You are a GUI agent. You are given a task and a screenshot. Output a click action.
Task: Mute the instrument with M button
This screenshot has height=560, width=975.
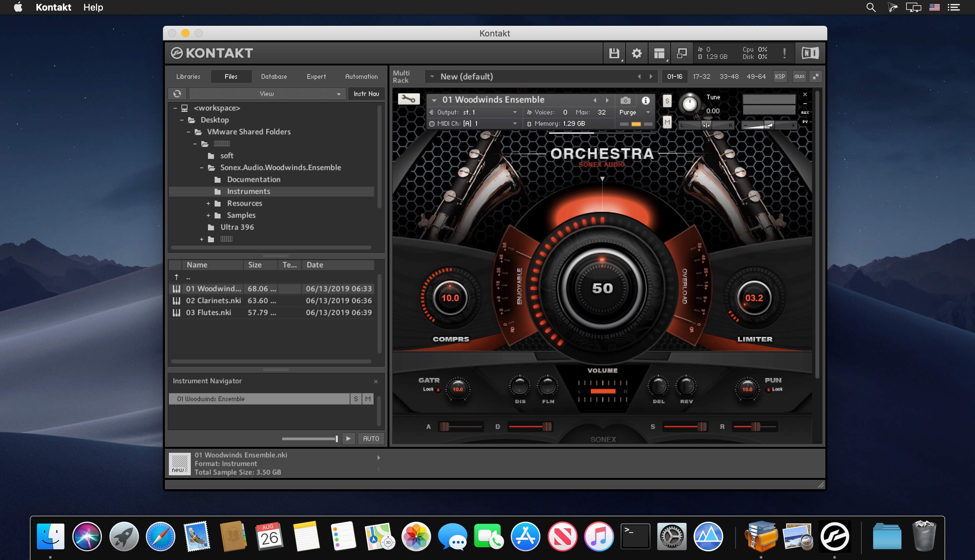pyautogui.click(x=667, y=122)
